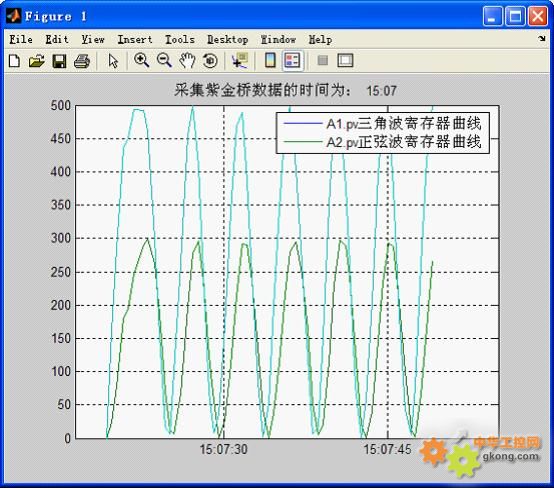Print the figure with the printer icon
Viewport: 554px width, 488px height.
82,61
